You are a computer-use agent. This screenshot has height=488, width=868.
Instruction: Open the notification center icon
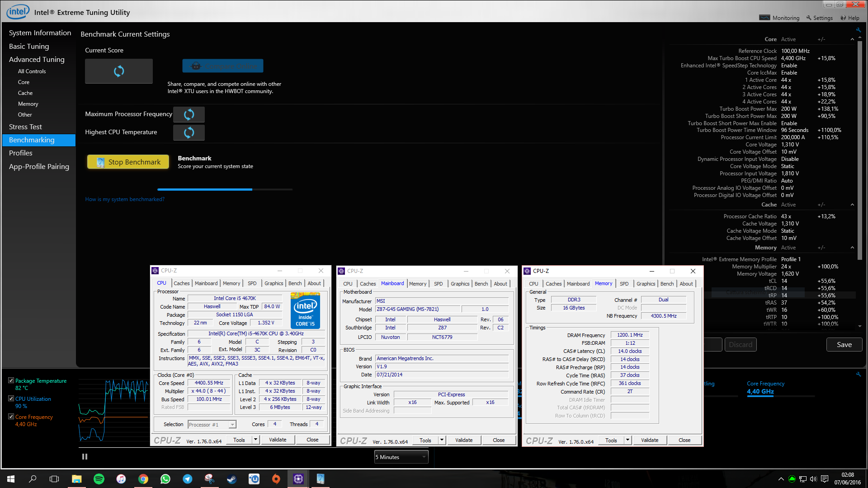(824, 479)
